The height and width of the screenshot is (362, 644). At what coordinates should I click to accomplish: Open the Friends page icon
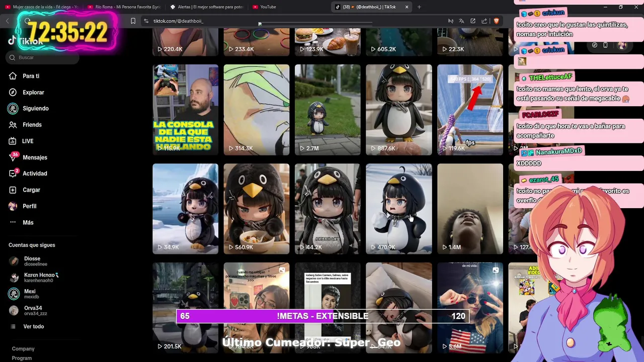click(x=13, y=125)
